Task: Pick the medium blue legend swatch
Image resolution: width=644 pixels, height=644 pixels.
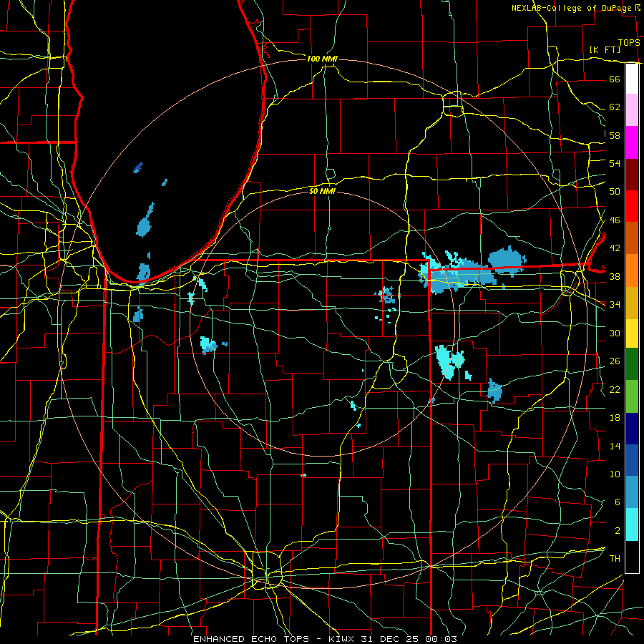Action: (x=632, y=460)
